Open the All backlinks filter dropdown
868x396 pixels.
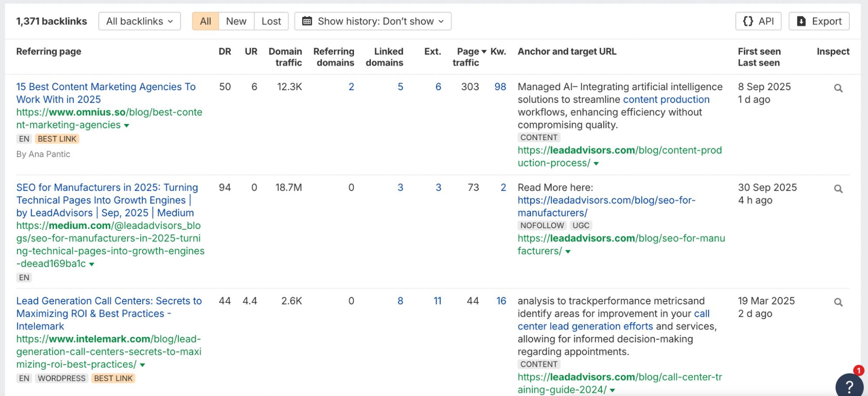tap(139, 21)
